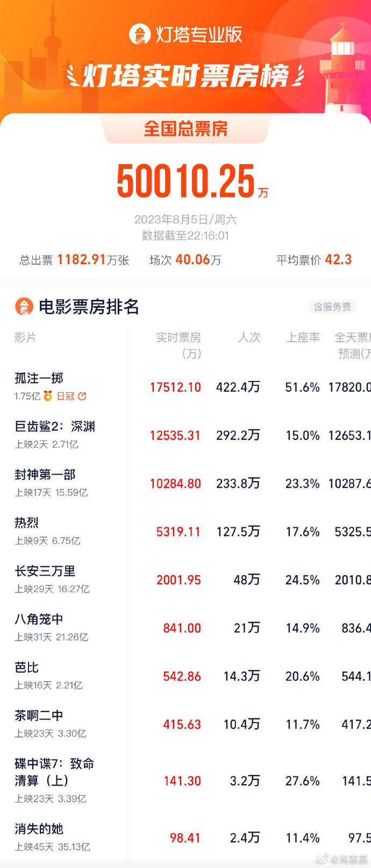Select the 全国总票房 tab

(185, 129)
